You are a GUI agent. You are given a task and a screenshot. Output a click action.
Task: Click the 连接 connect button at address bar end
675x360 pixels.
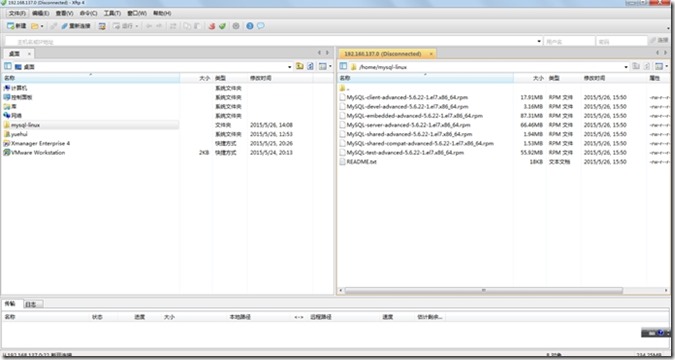click(x=659, y=41)
